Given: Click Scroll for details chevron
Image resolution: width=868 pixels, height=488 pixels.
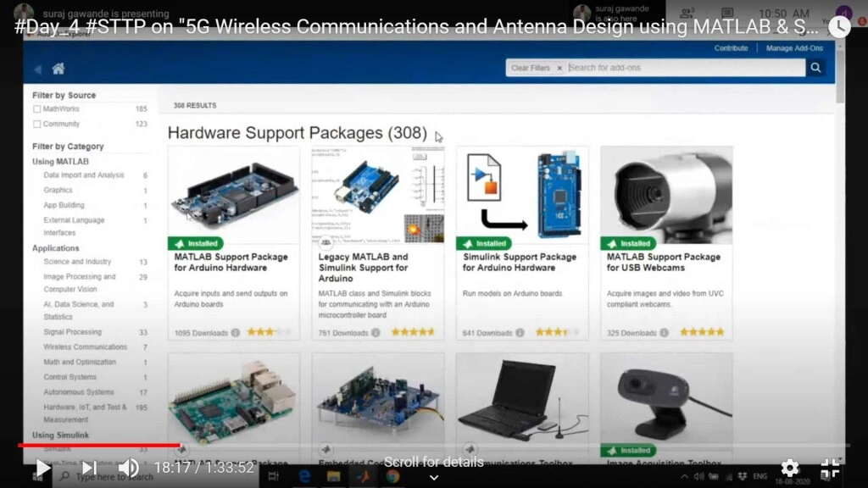Looking at the screenshot, I should (x=434, y=477).
